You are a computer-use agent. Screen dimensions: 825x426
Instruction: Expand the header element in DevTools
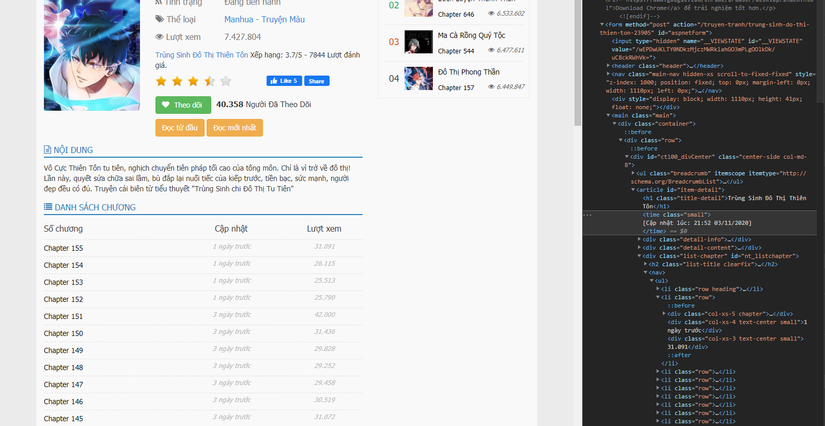click(608, 66)
